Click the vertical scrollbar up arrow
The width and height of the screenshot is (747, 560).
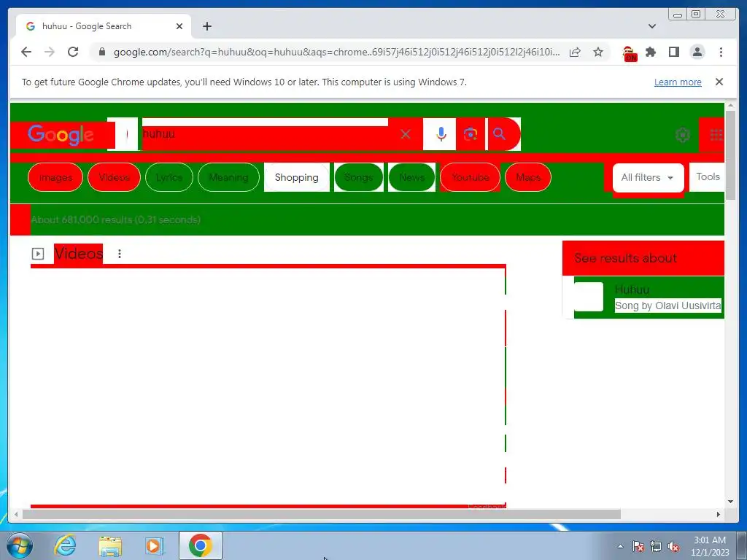click(x=730, y=106)
